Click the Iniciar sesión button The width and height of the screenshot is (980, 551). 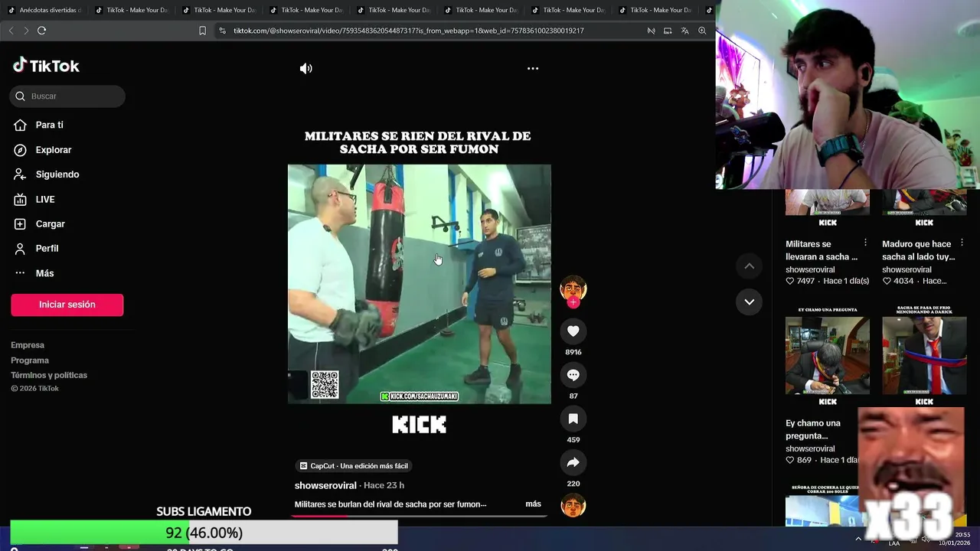pos(67,305)
